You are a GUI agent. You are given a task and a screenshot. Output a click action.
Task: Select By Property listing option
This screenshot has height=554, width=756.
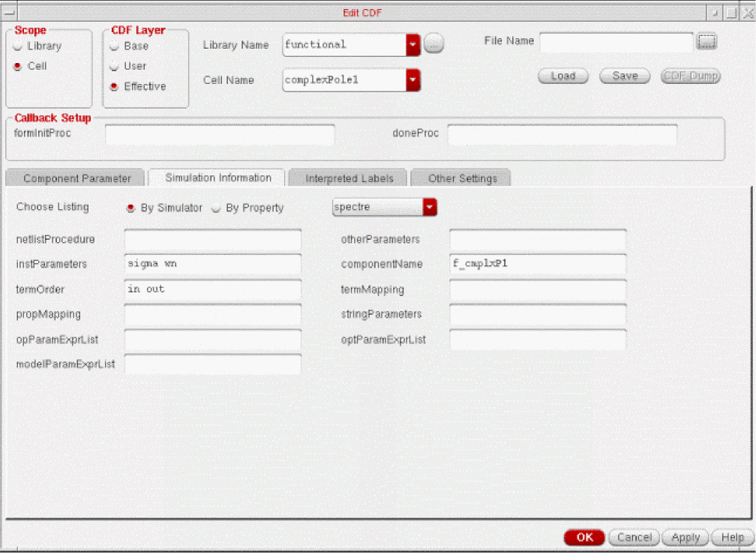[x=216, y=208]
